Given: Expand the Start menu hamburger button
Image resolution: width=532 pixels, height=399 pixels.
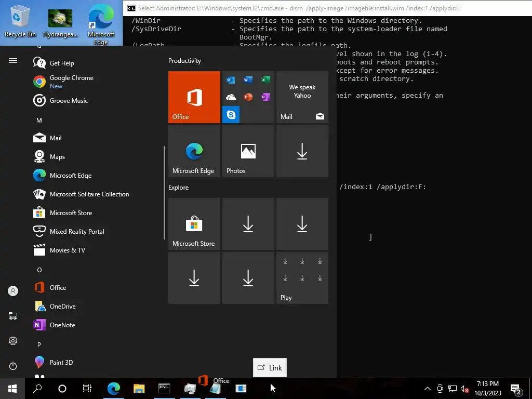Looking at the screenshot, I should click(x=13, y=61).
